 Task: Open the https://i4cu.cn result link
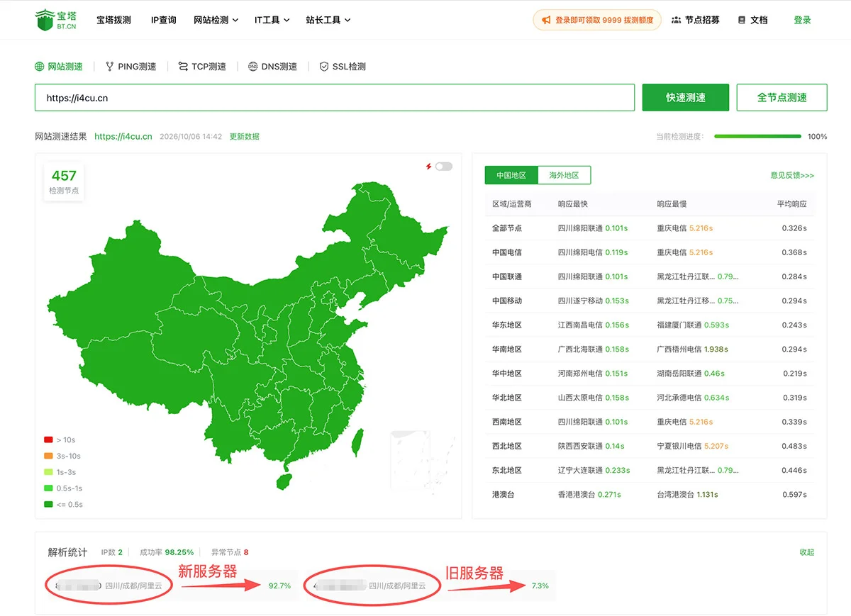[x=123, y=136]
